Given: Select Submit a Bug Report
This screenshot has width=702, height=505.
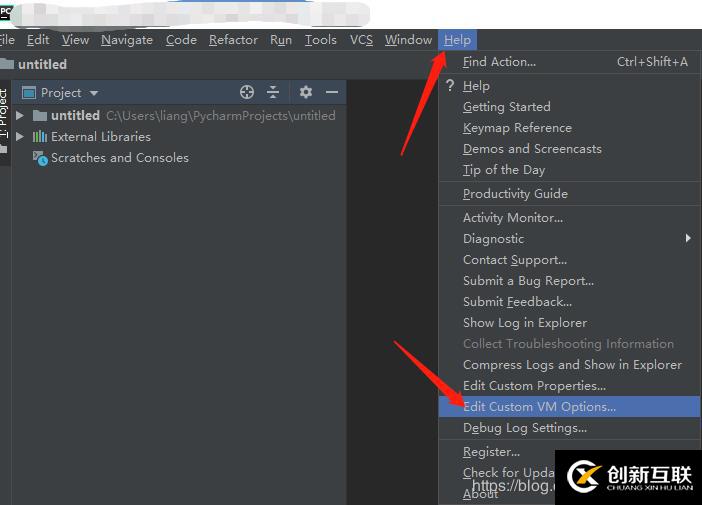Looking at the screenshot, I should (x=569, y=281).
